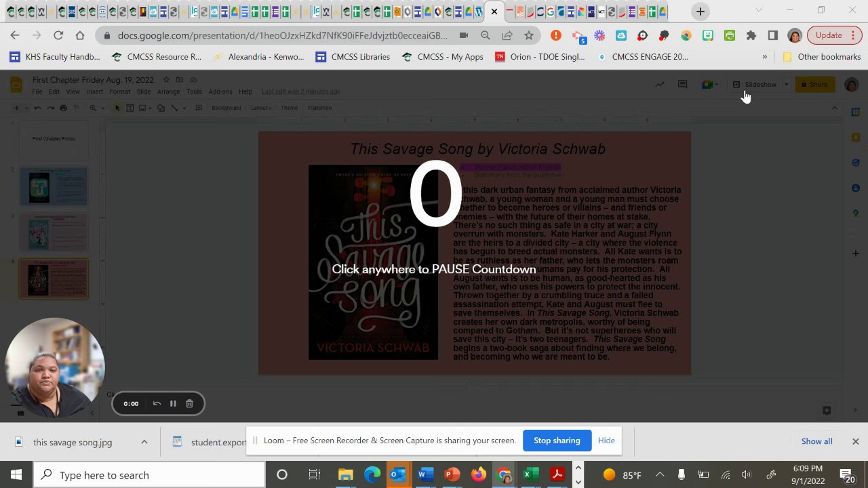
Task: Open Firefox from the taskbar
Action: coord(478,475)
